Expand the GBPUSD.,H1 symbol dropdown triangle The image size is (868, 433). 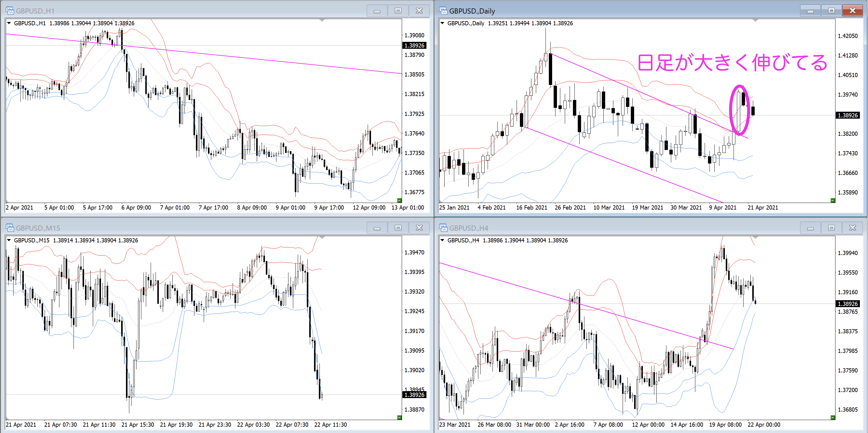coord(9,23)
